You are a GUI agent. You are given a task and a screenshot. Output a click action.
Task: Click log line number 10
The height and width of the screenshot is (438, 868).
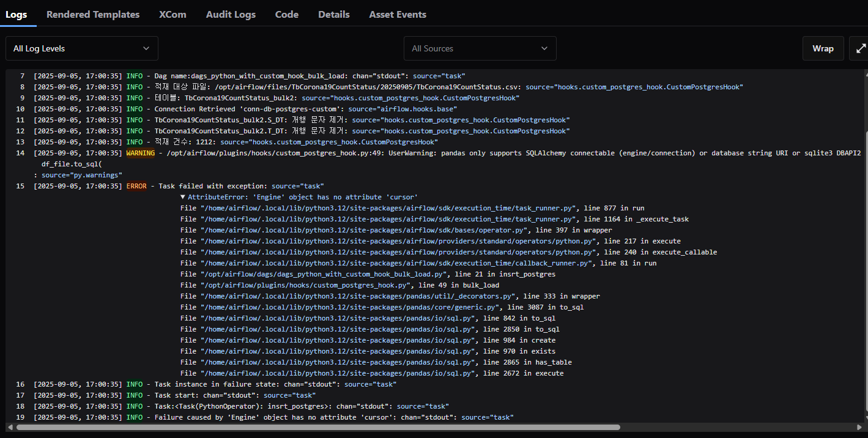click(20, 109)
